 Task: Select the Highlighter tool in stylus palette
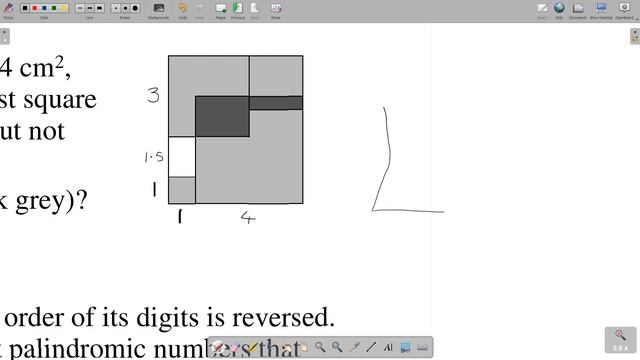pos(252,348)
